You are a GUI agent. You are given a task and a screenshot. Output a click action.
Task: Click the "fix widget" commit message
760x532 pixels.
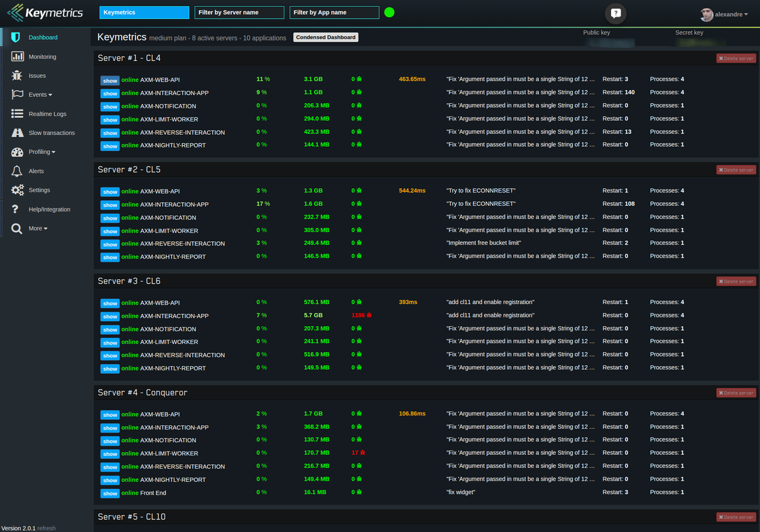pos(462,492)
